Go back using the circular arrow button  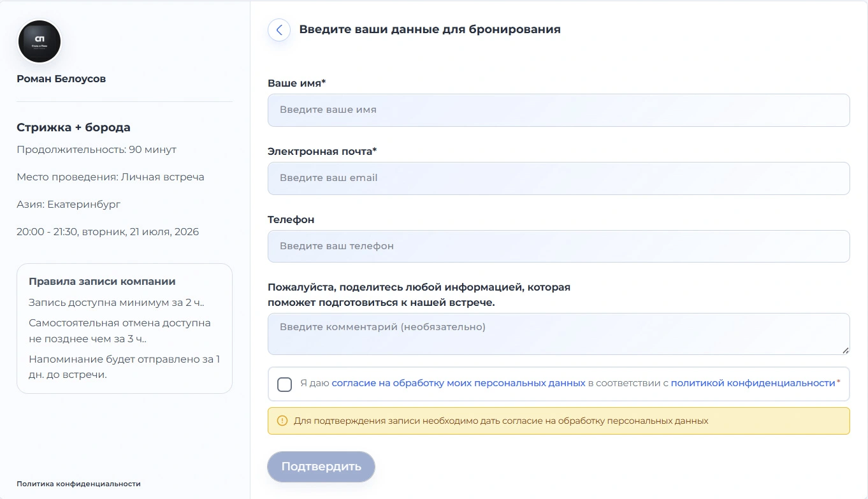(279, 30)
